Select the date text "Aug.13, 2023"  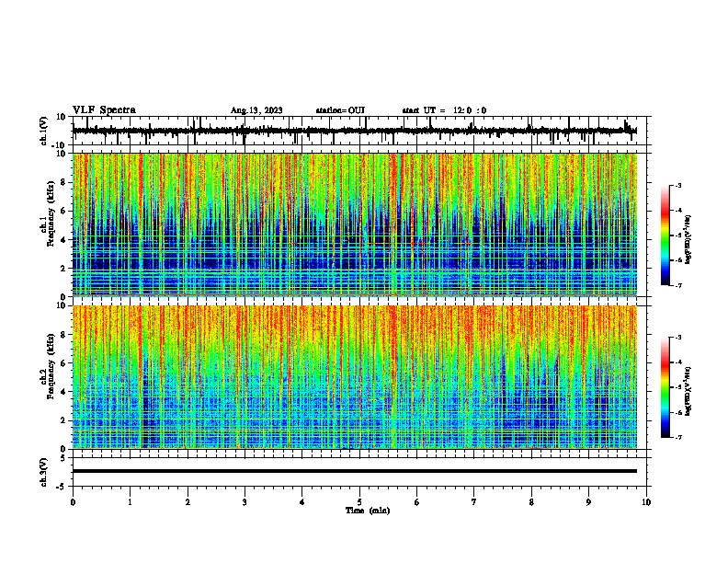tap(256, 110)
